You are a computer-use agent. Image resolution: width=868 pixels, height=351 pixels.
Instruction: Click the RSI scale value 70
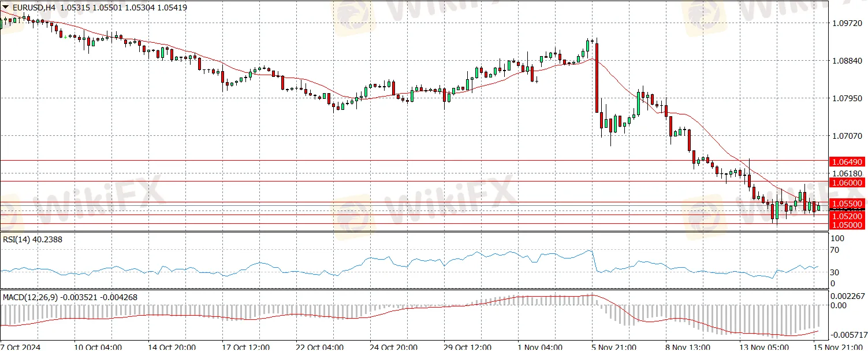pyautogui.click(x=835, y=250)
